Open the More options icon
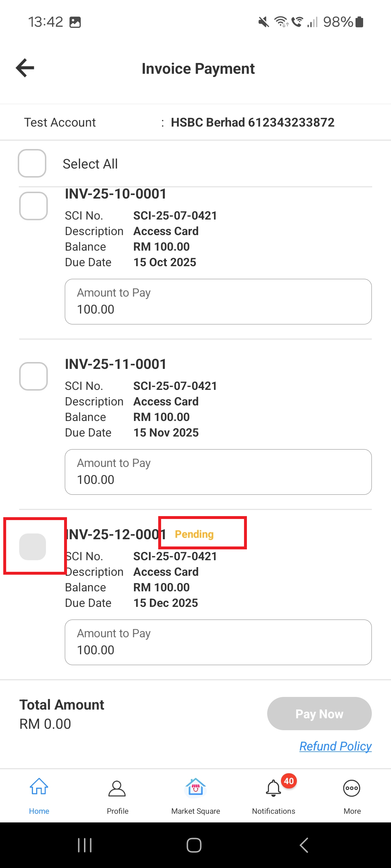 point(352,788)
